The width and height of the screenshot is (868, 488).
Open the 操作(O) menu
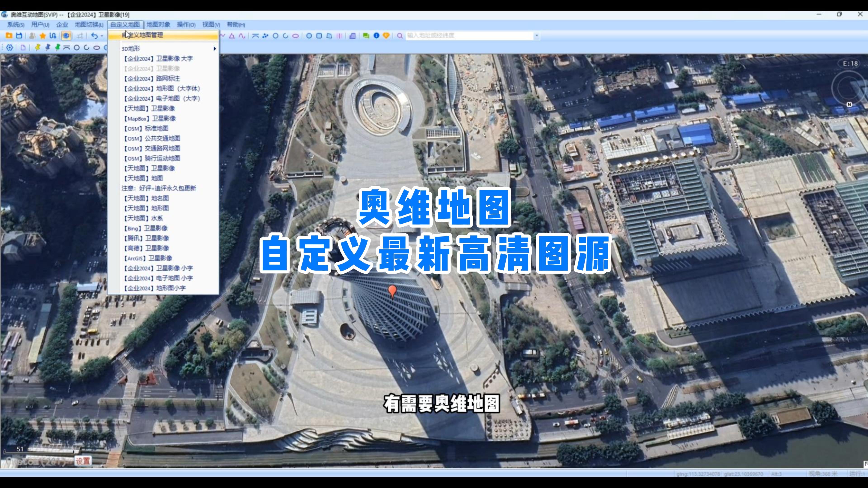[186, 25]
